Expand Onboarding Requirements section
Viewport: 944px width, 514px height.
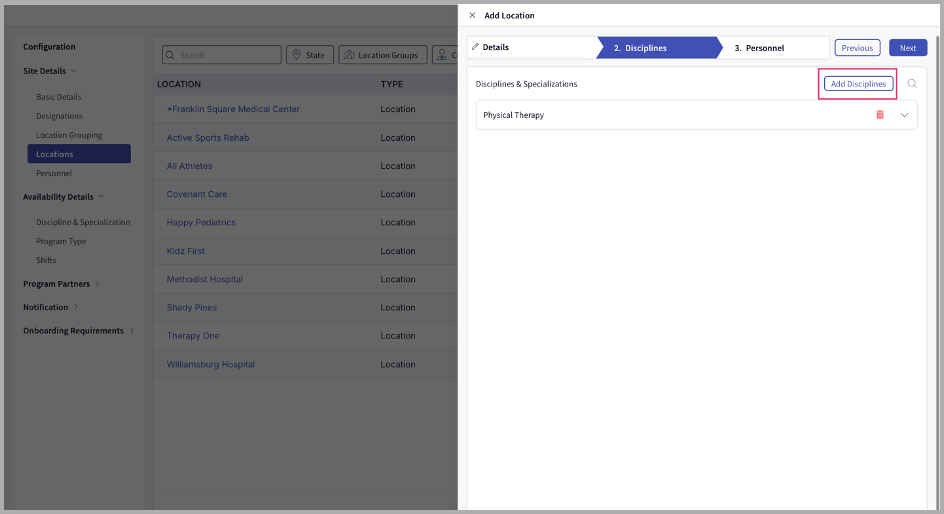131,331
